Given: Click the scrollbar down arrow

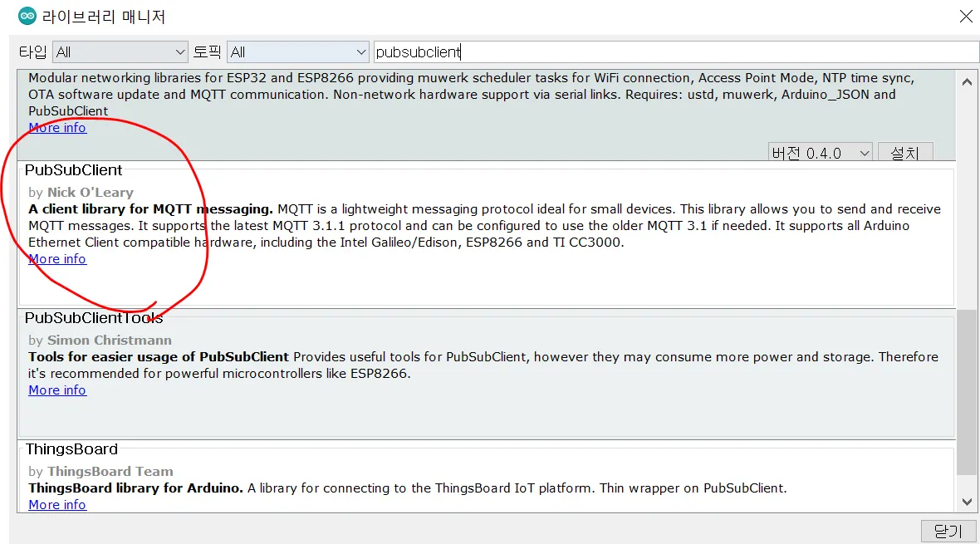Looking at the screenshot, I should (x=967, y=502).
